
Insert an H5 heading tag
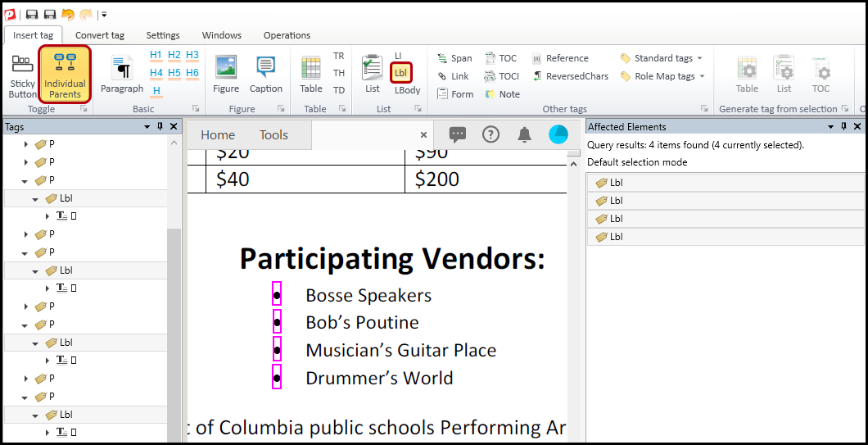174,73
